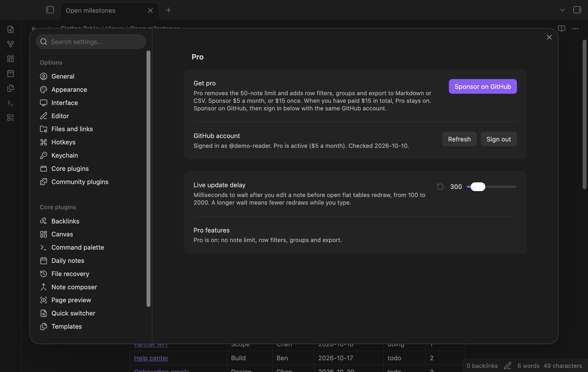This screenshot has width=588, height=372.
Task: Expand the tab list chevron
Action: click(563, 10)
